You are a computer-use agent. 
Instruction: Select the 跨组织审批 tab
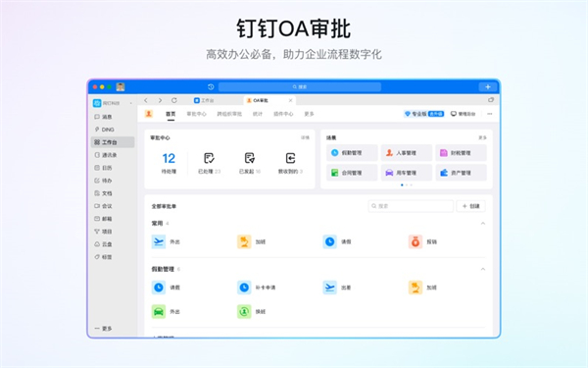tap(229, 114)
